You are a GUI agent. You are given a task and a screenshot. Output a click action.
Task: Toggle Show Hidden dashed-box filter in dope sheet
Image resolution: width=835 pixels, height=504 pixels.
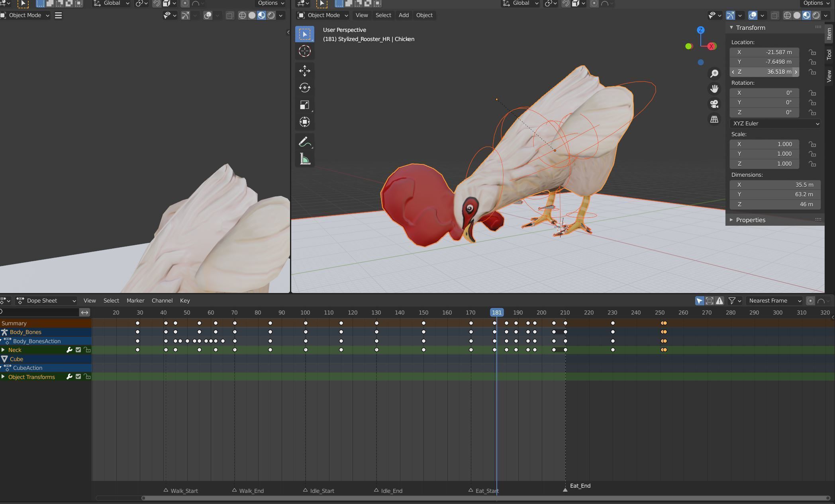[710, 301]
